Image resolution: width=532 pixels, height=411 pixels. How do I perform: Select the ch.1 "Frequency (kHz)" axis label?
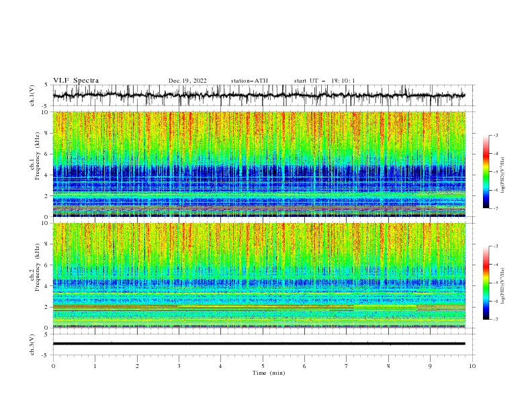(x=38, y=156)
